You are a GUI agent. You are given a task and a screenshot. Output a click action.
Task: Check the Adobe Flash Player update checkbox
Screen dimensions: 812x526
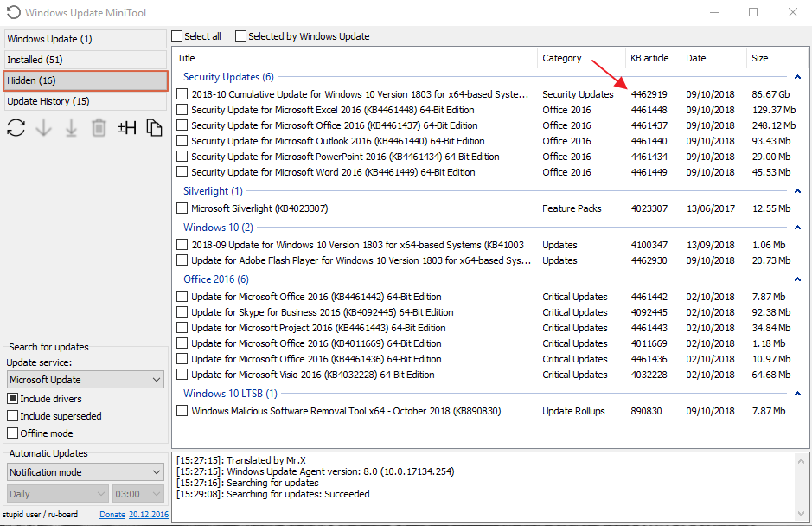pos(182,260)
